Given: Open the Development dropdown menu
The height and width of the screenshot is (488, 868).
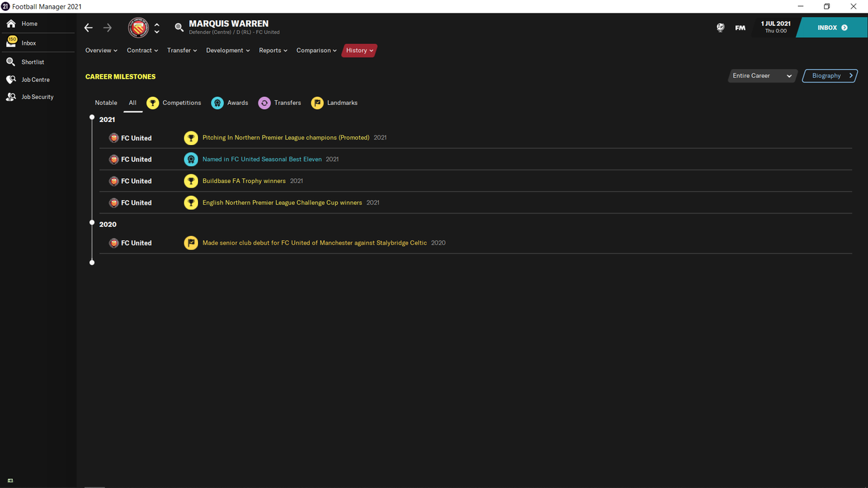Looking at the screenshot, I should tap(228, 50).
